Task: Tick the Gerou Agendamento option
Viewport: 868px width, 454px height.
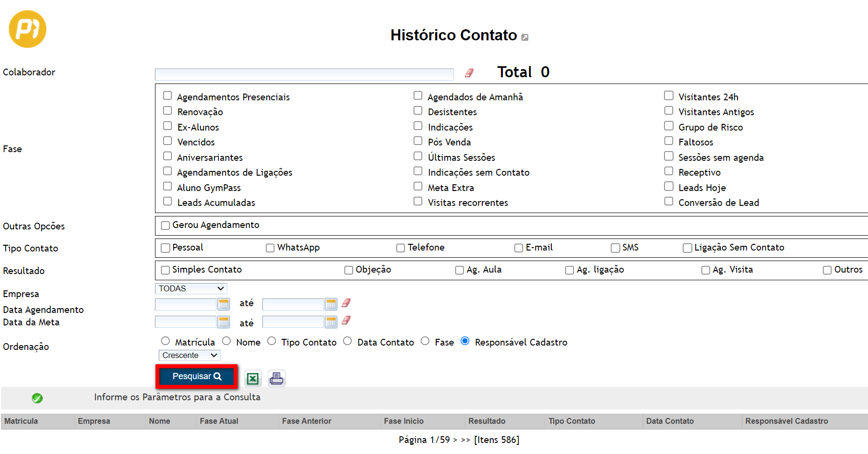Action: [x=166, y=226]
